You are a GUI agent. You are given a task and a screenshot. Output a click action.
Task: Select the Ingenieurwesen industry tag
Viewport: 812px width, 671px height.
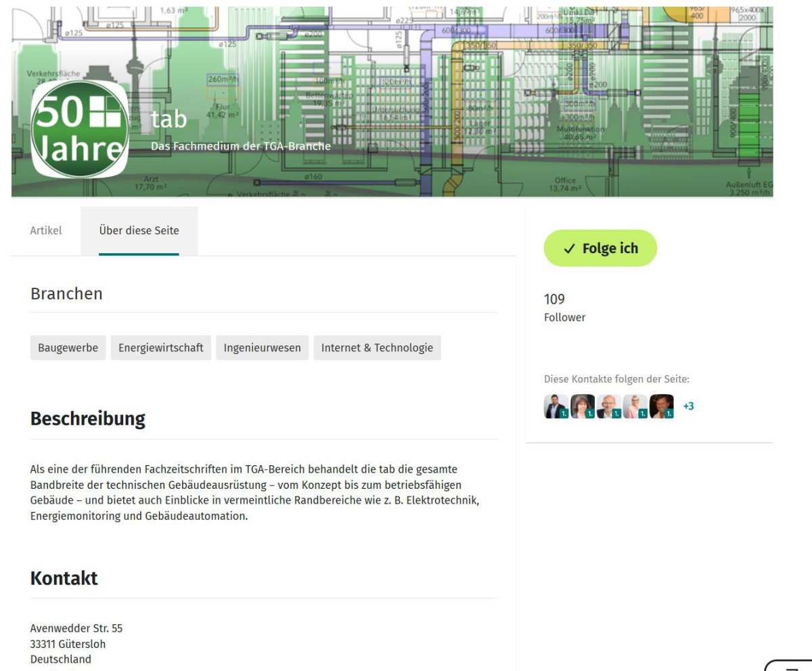pos(263,348)
